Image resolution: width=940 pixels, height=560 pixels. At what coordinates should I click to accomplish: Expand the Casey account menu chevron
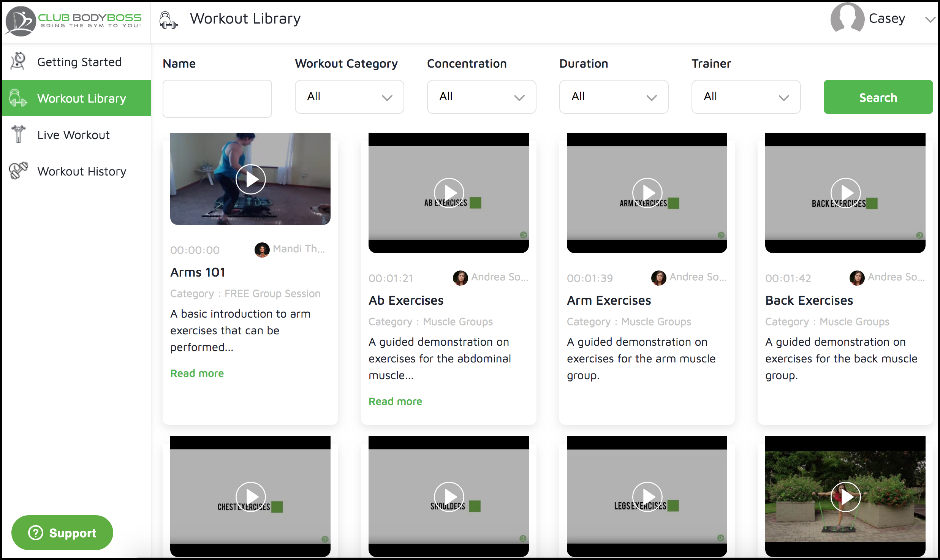(x=930, y=19)
